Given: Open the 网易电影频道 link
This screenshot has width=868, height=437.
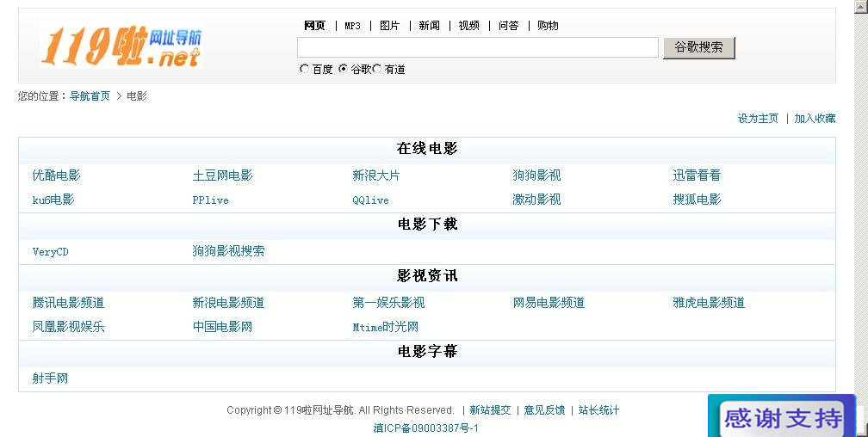Looking at the screenshot, I should 549,303.
